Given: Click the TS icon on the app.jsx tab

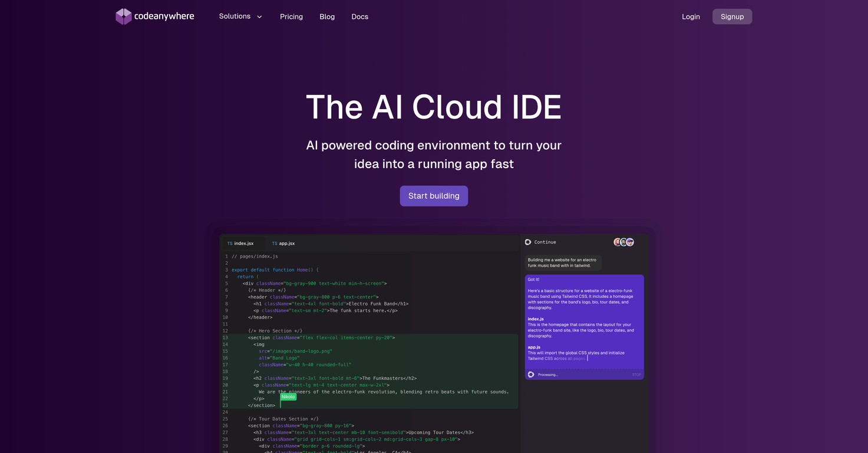Looking at the screenshot, I should coord(274,243).
